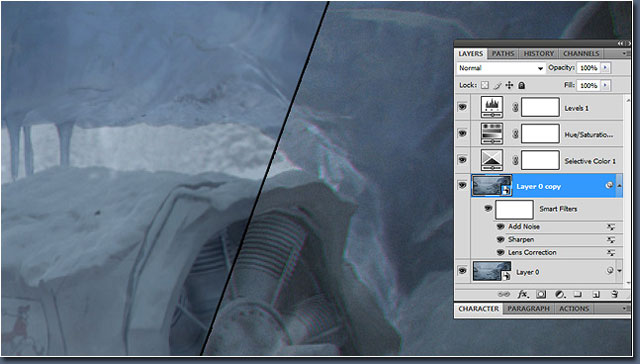Collapse the panel with double arrows
The height and width of the screenshot is (364, 640).
point(621,43)
